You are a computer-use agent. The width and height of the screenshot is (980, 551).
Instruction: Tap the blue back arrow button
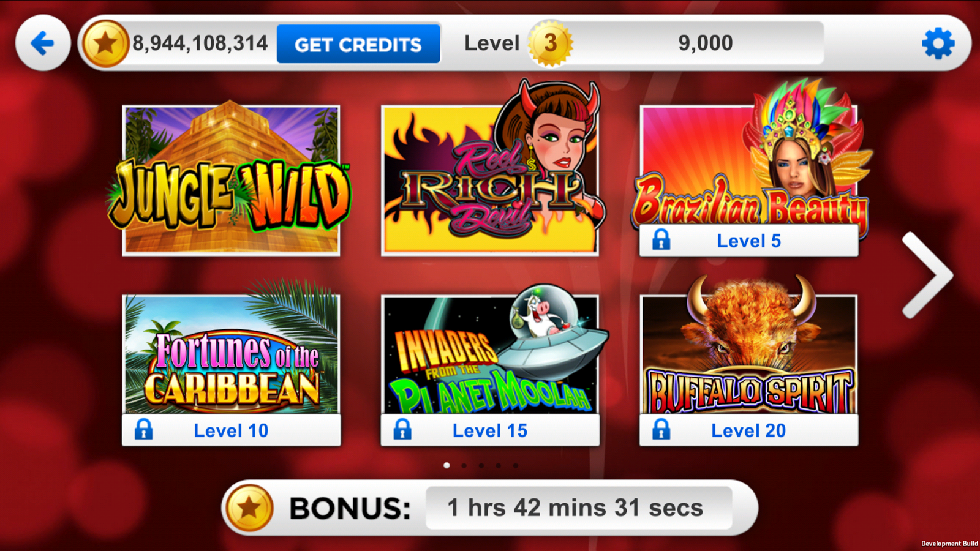[x=43, y=43]
